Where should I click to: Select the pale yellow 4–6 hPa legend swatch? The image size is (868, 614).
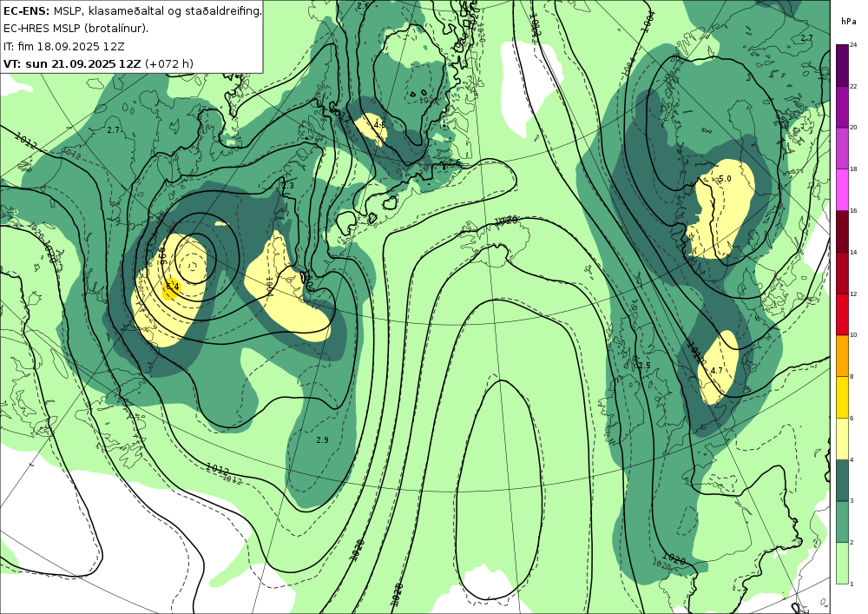tap(842, 439)
